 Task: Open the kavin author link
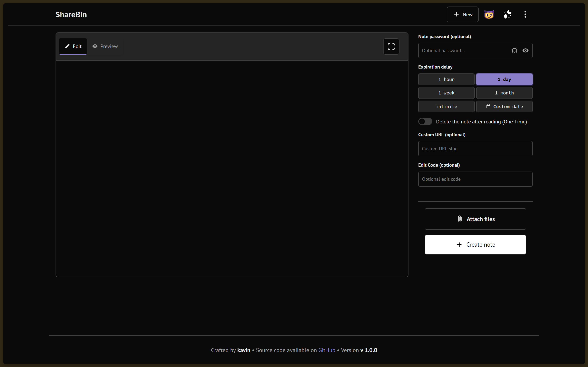point(244,350)
